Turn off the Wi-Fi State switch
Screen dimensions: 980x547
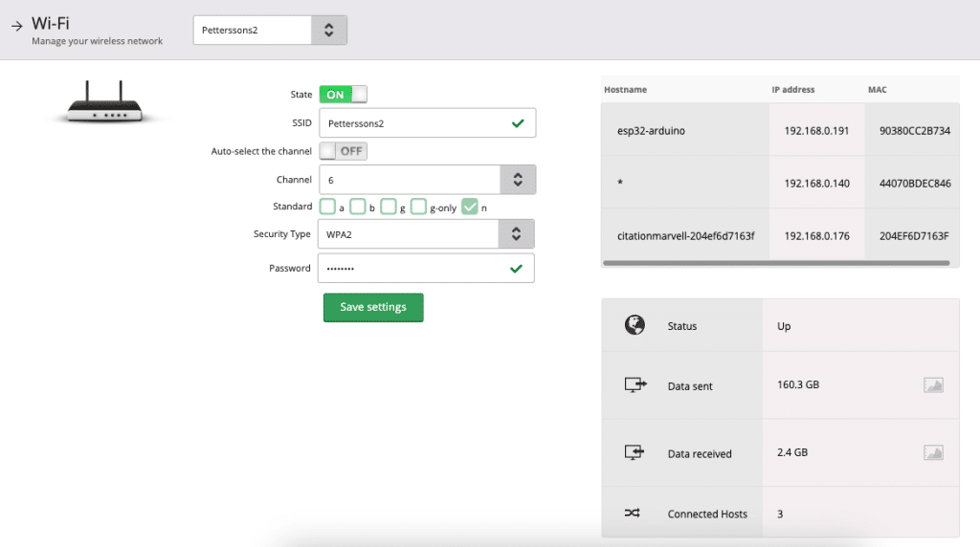pos(343,95)
